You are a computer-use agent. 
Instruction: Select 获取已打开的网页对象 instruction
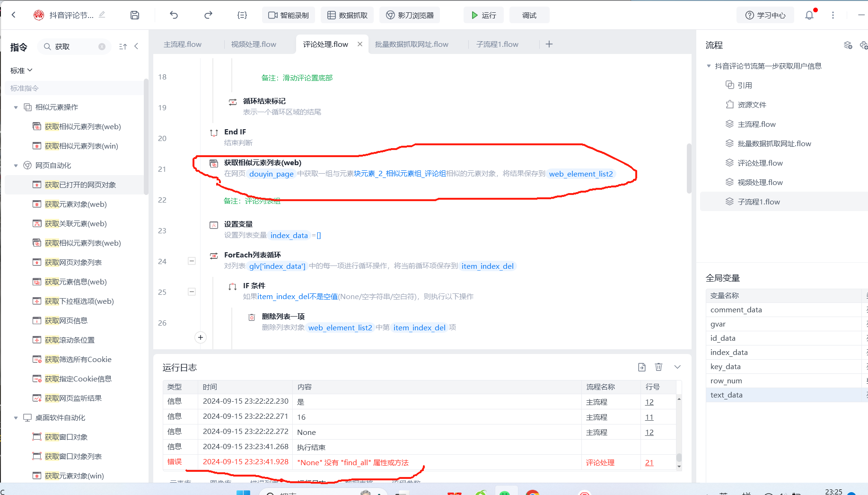74,185
